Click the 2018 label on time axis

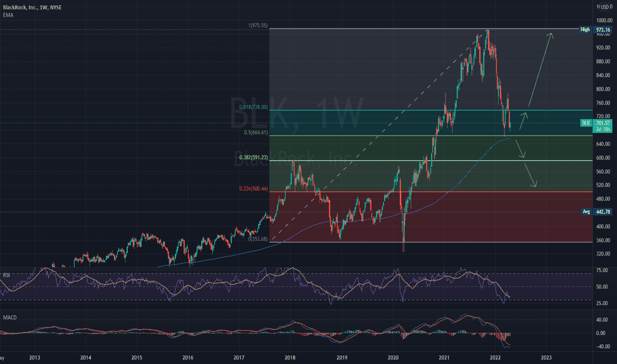[x=290, y=357]
